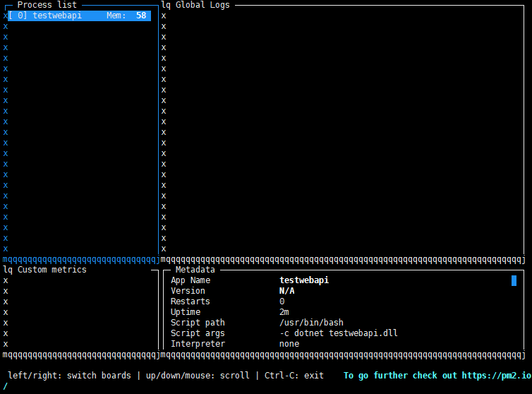Select the bold testwebapi App Name value
This screenshot has height=394, width=532.
tap(304, 280)
